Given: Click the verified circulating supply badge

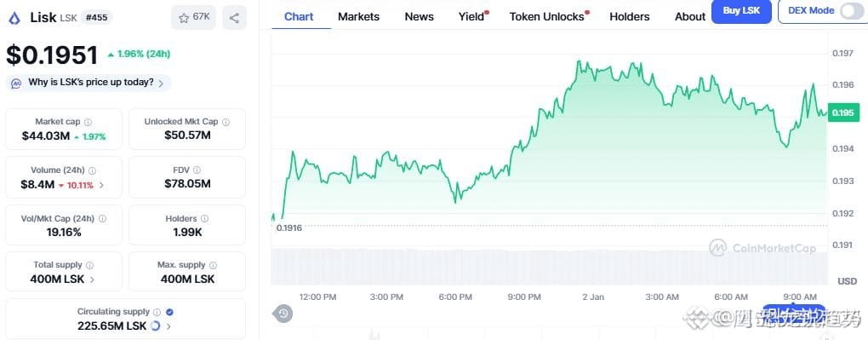Looking at the screenshot, I should (x=170, y=312).
